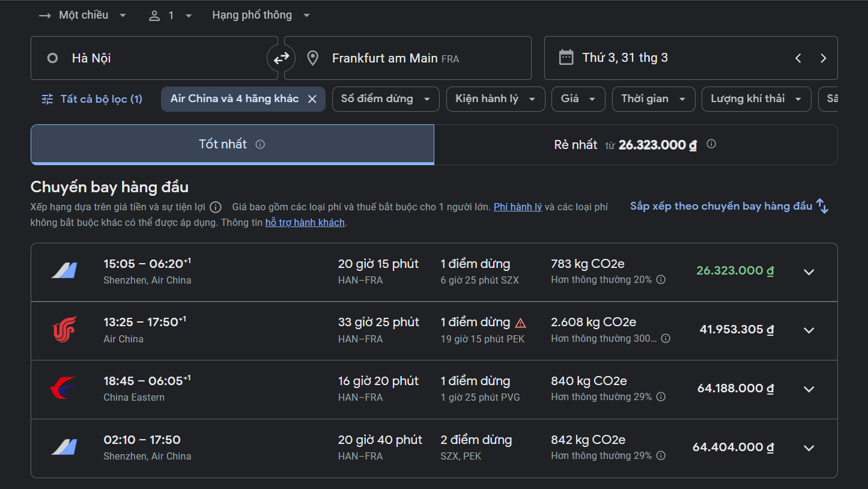Open emissions info for 783 kg flight
868x489 pixels.
pyautogui.click(x=661, y=280)
